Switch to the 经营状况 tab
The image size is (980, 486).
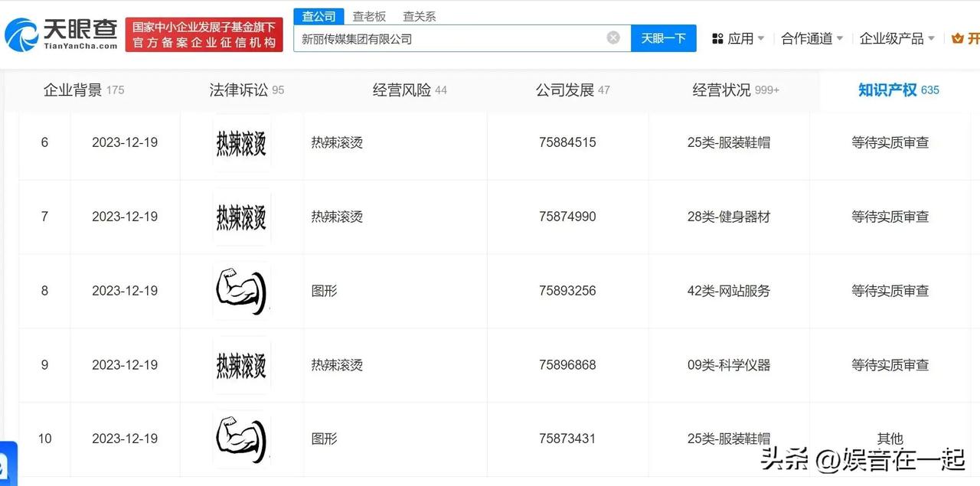click(736, 90)
